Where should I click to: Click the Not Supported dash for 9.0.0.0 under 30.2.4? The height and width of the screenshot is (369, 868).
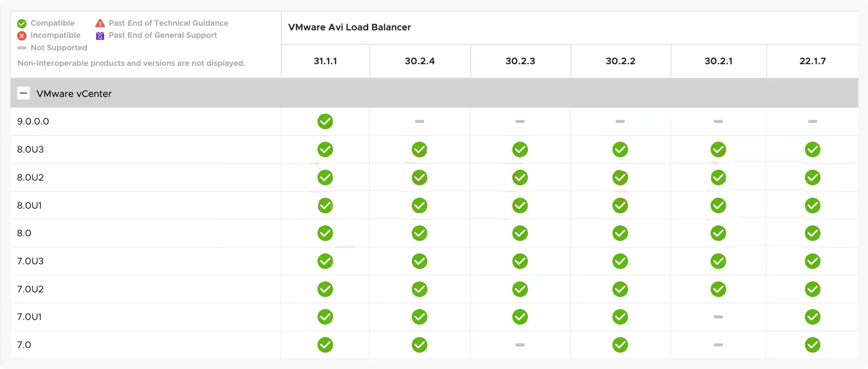420,121
